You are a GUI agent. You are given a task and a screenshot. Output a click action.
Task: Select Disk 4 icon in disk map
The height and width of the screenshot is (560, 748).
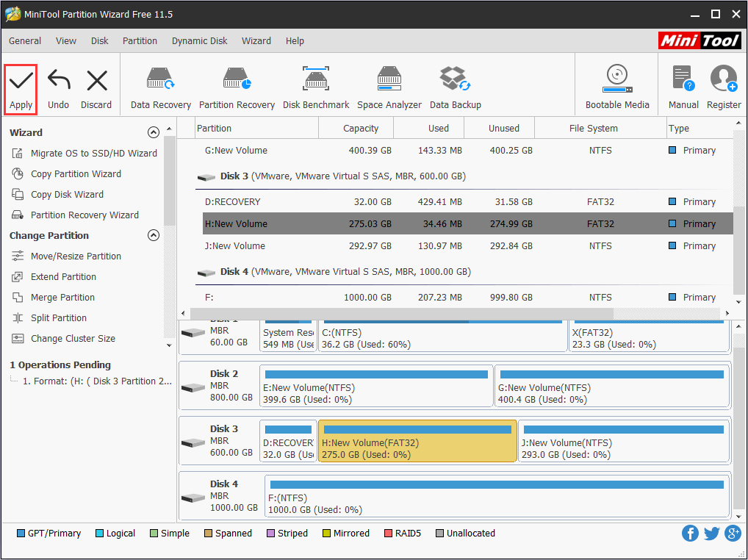pyautogui.click(x=193, y=497)
